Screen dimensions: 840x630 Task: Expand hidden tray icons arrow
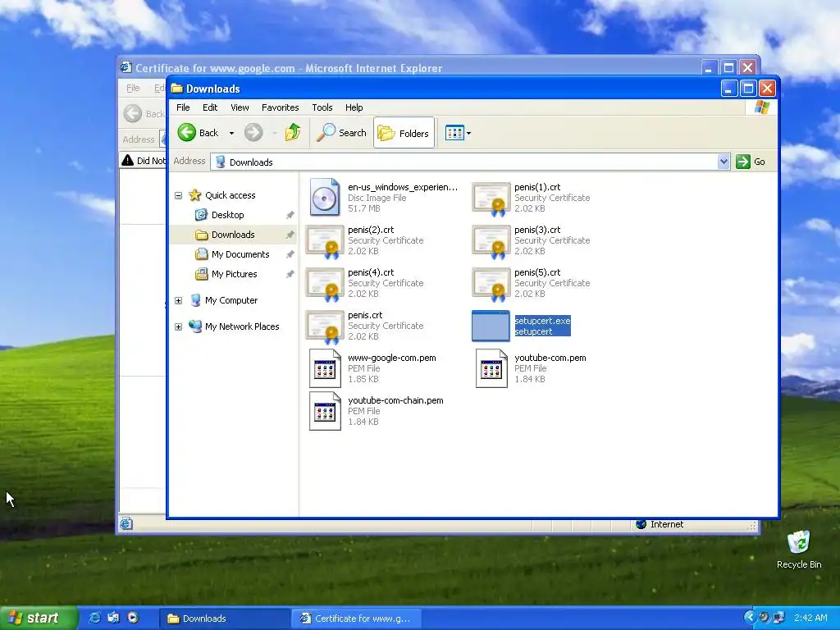(750, 618)
